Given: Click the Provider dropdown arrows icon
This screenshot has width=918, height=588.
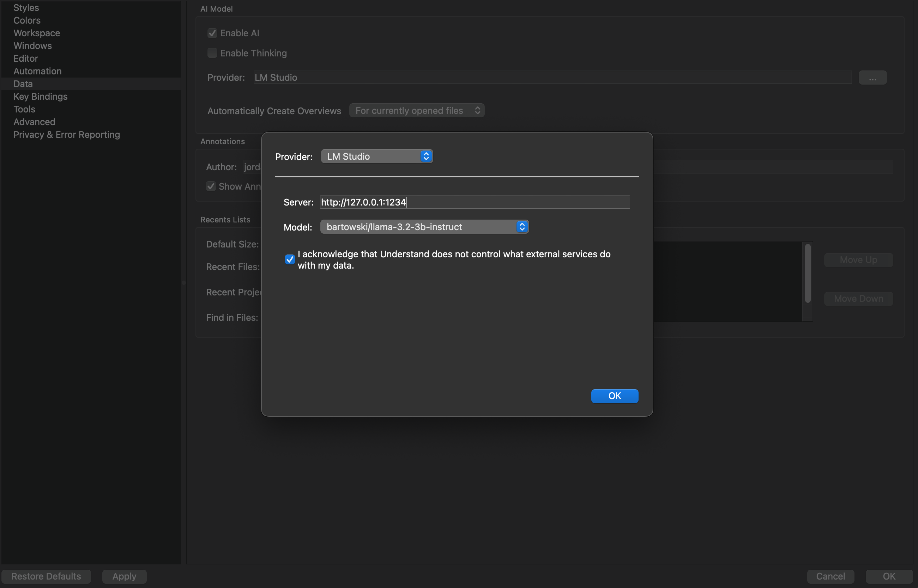Looking at the screenshot, I should pyautogui.click(x=426, y=156).
